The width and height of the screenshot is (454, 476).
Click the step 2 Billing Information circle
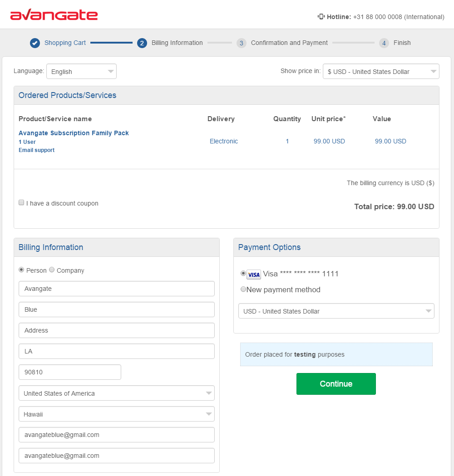(x=142, y=43)
